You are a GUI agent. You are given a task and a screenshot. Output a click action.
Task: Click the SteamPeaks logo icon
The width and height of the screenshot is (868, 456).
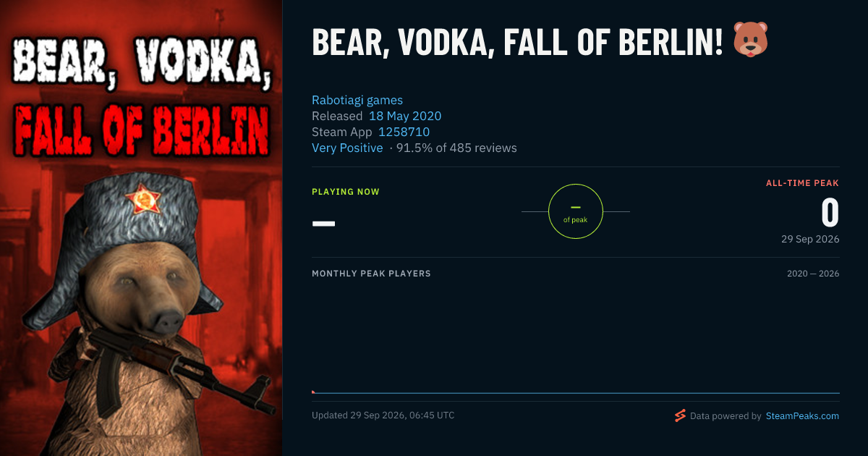(680, 415)
